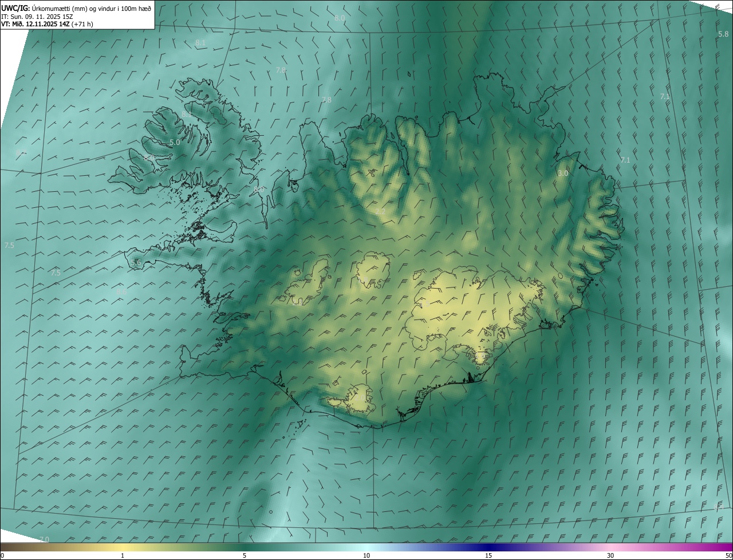The image size is (733, 560).
Task: Click the 3.0 value label in east Iceland
Action: (x=563, y=173)
